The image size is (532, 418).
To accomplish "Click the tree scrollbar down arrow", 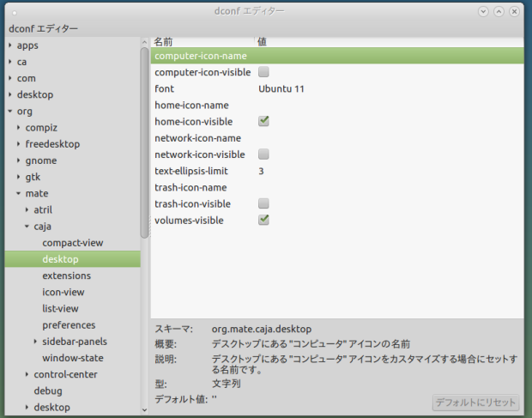I will 144,410.
